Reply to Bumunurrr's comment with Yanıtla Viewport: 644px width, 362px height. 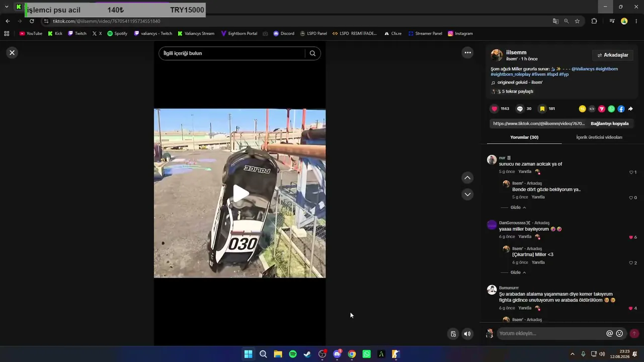pyautogui.click(x=525, y=308)
